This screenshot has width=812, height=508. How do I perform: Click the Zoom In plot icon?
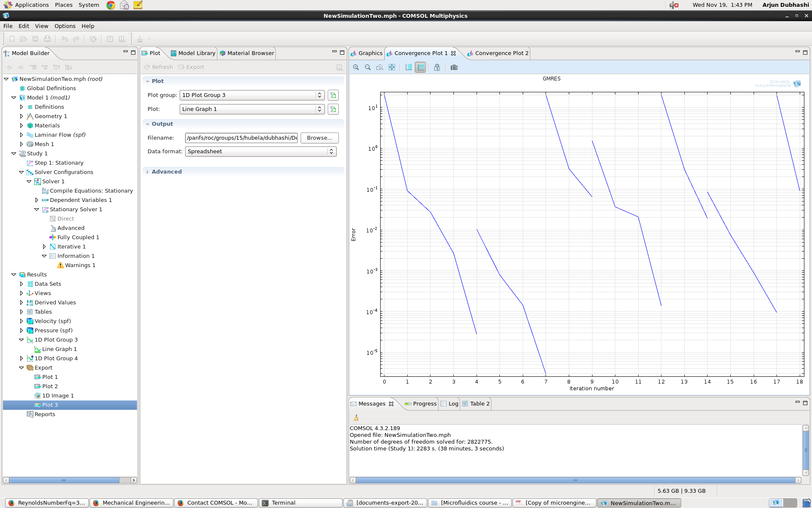click(356, 67)
